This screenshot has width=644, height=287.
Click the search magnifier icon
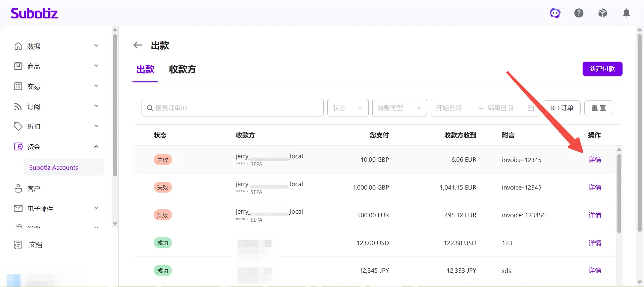150,108
